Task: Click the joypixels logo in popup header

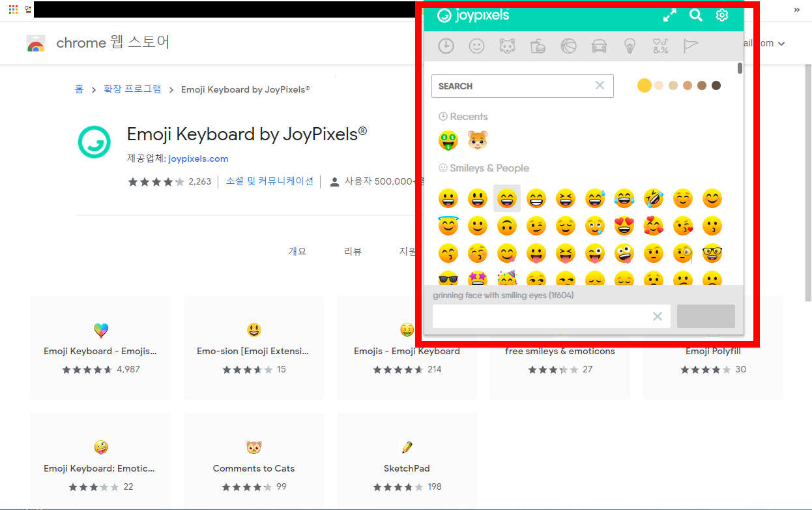Action: click(x=473, y=16)
